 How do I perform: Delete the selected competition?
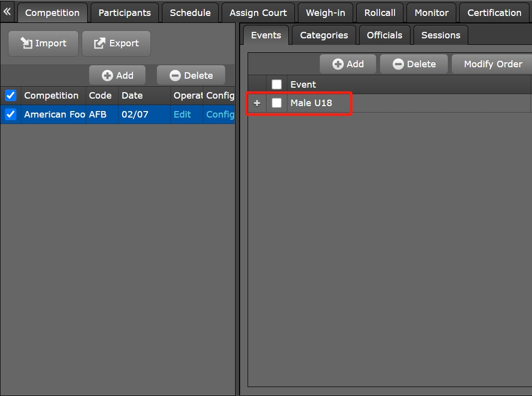point(191,75)
